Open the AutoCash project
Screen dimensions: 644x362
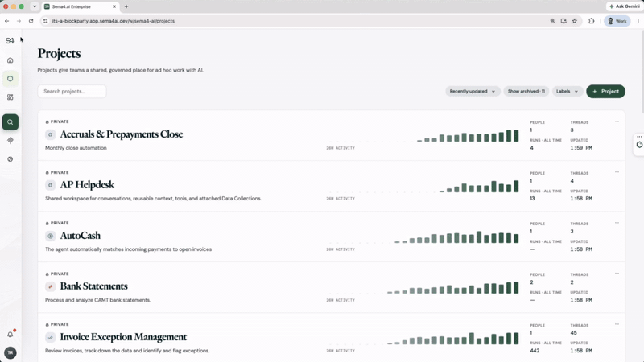click(x=80, y=236)
